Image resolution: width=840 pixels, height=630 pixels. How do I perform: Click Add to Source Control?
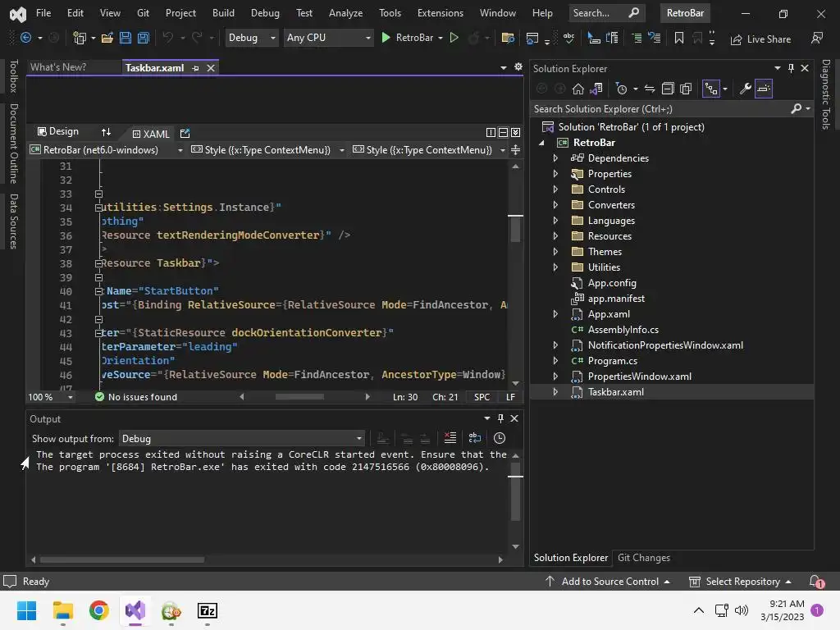coord(608,582)
